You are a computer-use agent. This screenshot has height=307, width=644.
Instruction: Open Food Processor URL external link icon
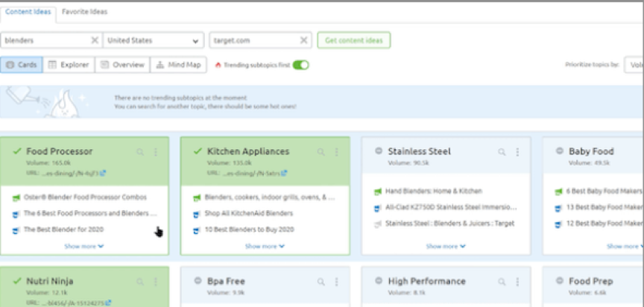coord(103,173)
